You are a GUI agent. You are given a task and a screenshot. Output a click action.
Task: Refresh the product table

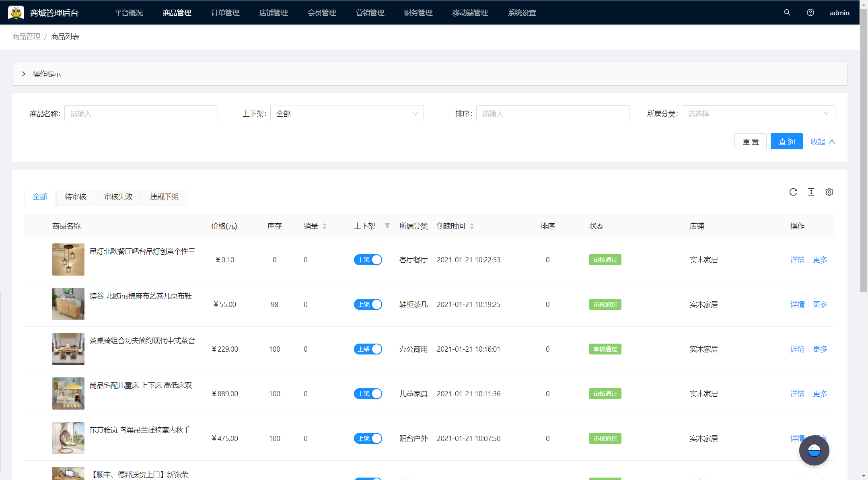pos(793,192)
